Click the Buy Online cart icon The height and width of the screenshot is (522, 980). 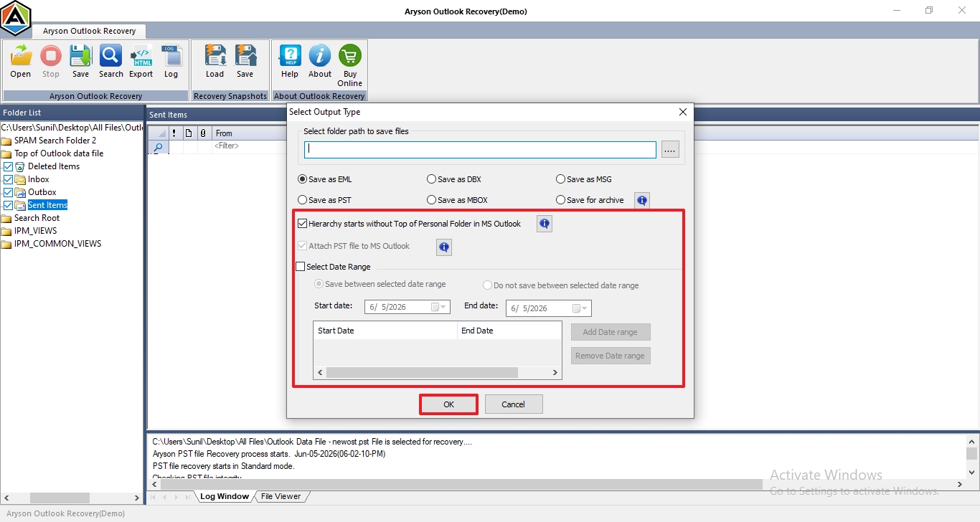pyautogui.click(x=350, y=65)
